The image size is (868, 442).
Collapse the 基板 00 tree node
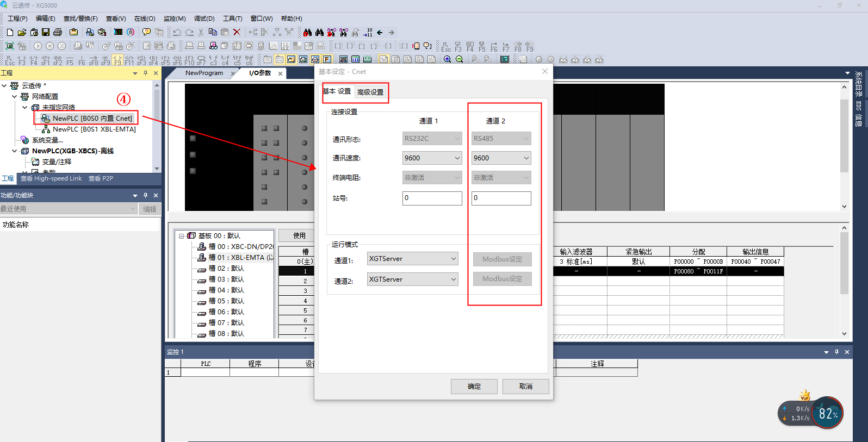182,236
